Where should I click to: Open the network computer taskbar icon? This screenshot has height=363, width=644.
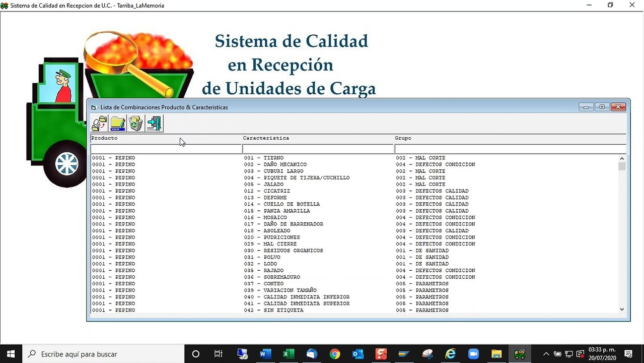pyautogui.click(x=242, y=354)
